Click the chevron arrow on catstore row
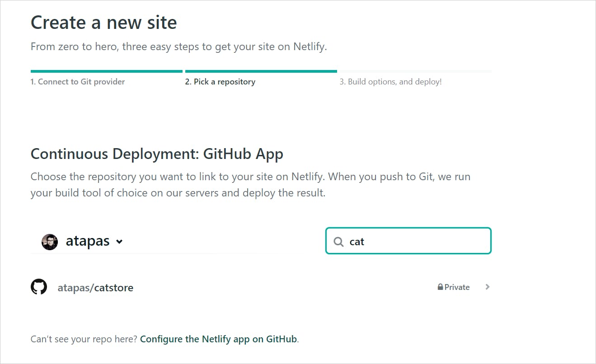The height and width of the screenshot is (364, 596). [487, 287]
